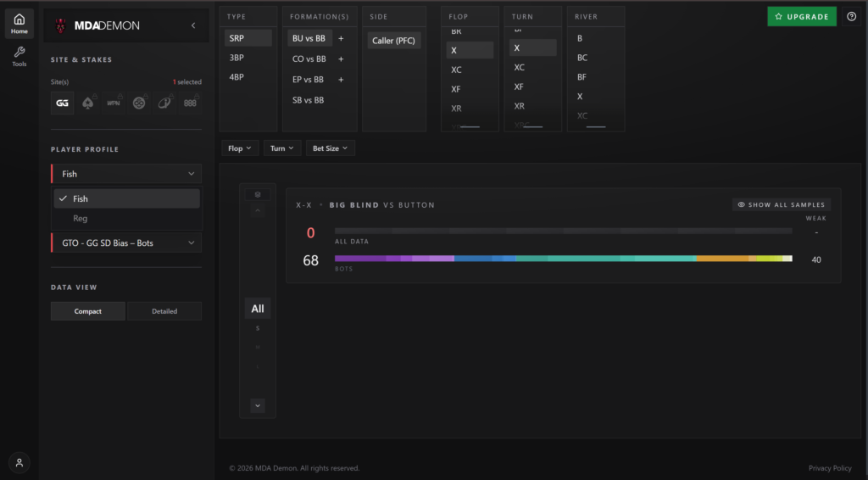Open the Tools section in the sidebar
Screen dimensions: 868x480
click(19, 57)
